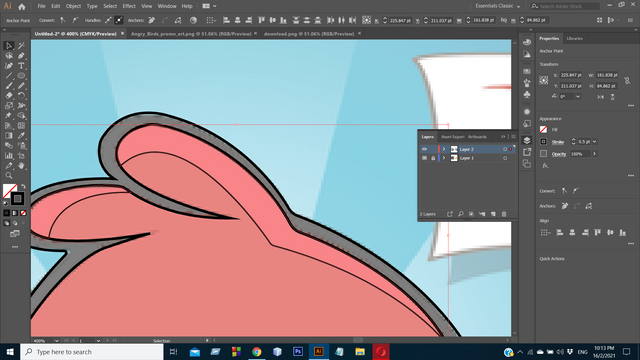Enable hide handles for multiple anchors
The image size is (640, 360).
[x=119, y=20]
